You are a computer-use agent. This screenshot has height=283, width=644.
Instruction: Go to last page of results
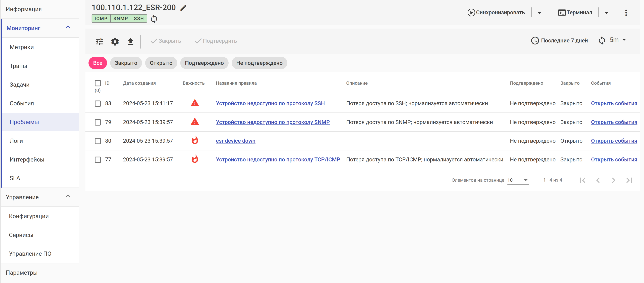tap(629, 180)
